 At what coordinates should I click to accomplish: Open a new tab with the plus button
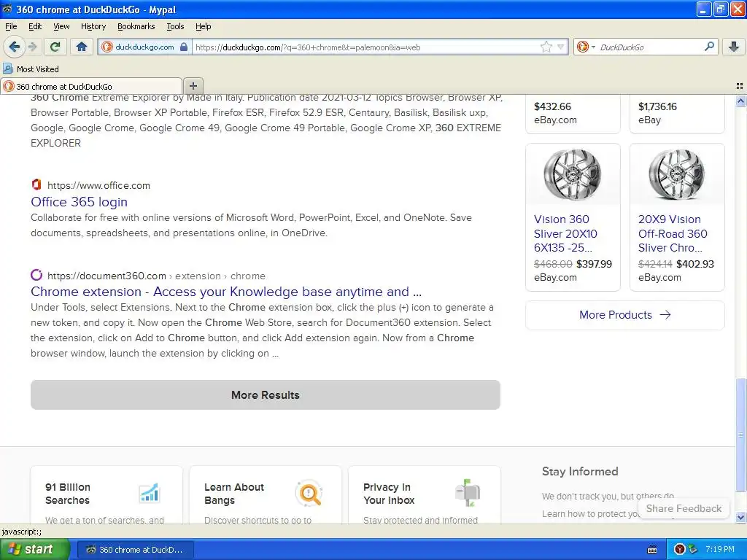(193, 86)
